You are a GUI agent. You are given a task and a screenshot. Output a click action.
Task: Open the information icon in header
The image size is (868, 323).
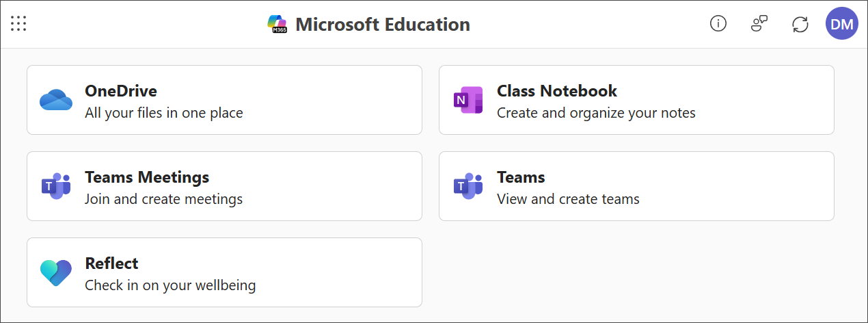[x=718, y=24]
